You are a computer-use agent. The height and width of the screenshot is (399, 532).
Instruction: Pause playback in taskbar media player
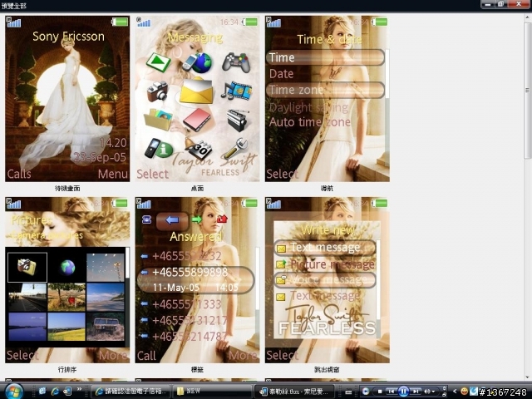click(403, 392)
